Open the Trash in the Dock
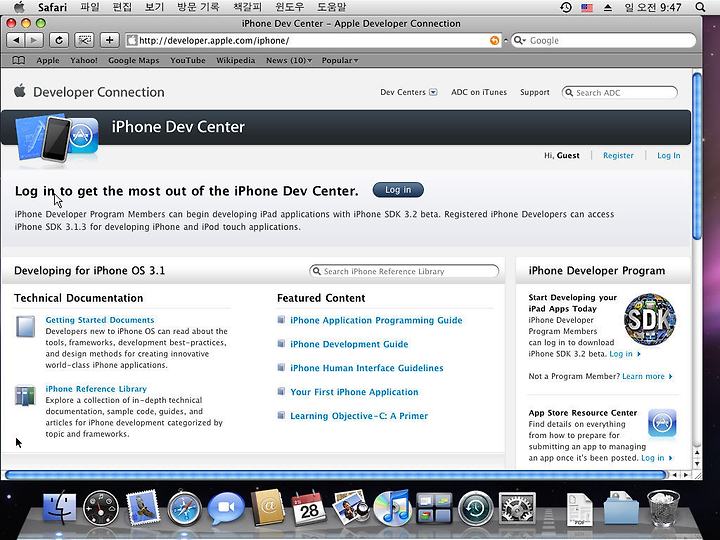720x540 pixels. (x=664, y=508)
